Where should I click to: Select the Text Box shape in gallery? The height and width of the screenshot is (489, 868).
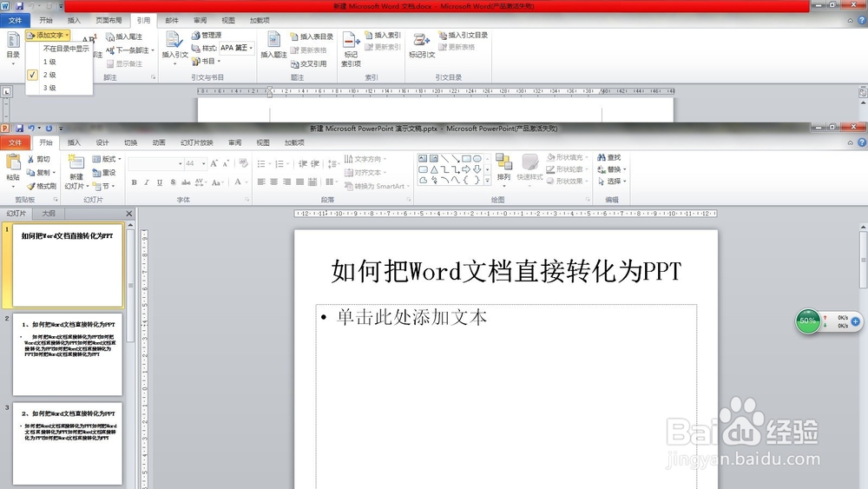point(423,159)
